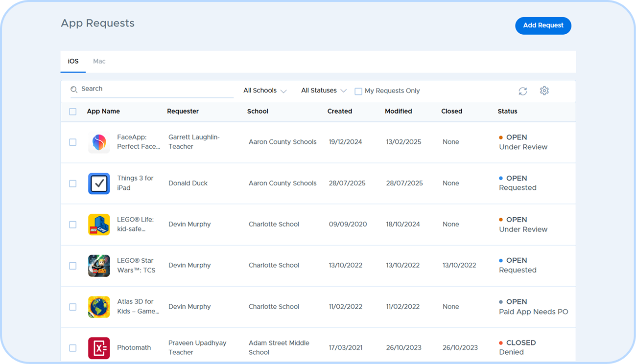Check the FaceApp row checkbox

pos(73,142)
